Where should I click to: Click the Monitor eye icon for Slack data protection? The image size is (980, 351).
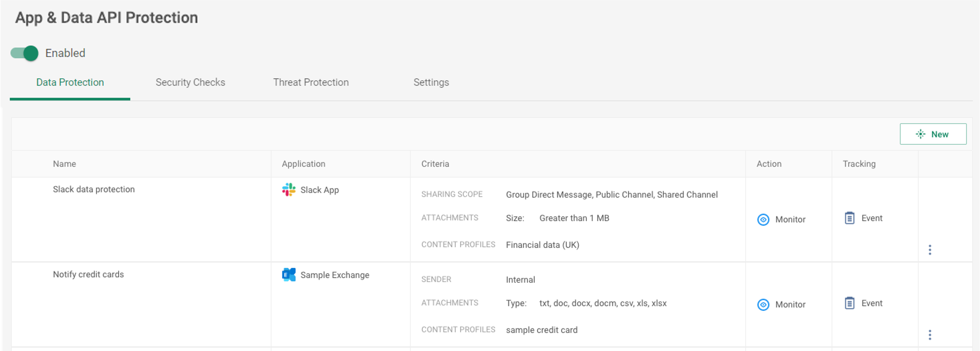[763, 220]
